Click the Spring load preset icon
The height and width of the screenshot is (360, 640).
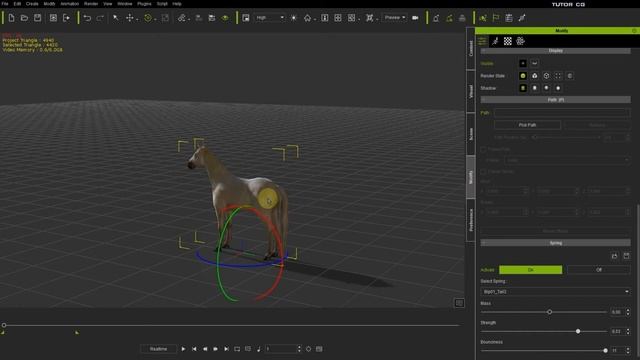(x=615, y=256)
